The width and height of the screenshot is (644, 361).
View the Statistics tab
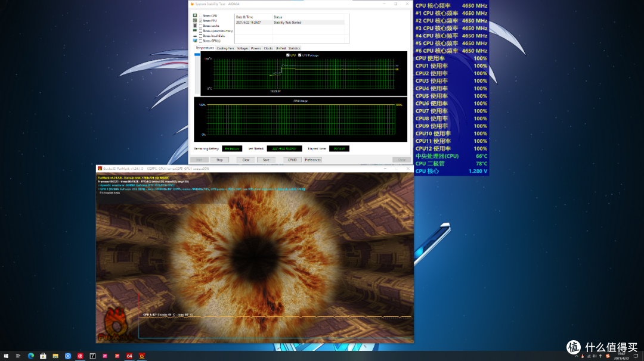click(x=294, y=48)
